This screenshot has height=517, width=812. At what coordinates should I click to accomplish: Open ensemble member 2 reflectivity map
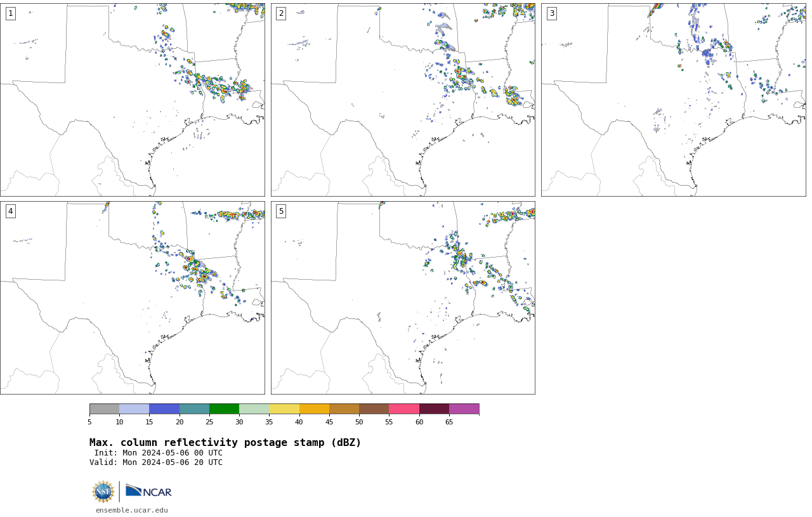pos(403,100)
